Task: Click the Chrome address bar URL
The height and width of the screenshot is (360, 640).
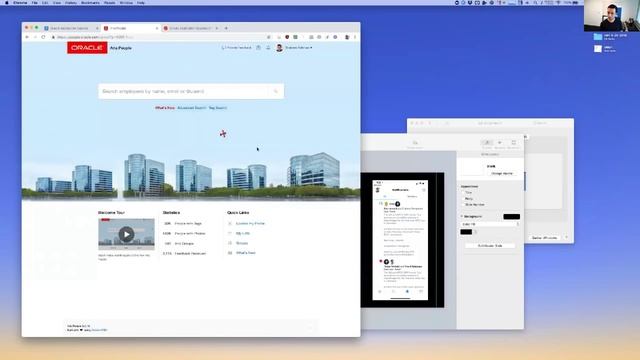Action: (x=95, y=37)
